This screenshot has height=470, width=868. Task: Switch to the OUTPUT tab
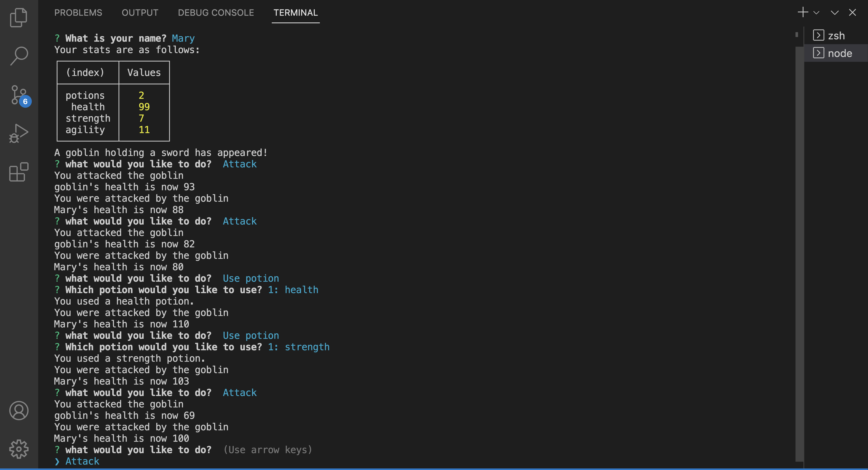click(x=140, y=13)
